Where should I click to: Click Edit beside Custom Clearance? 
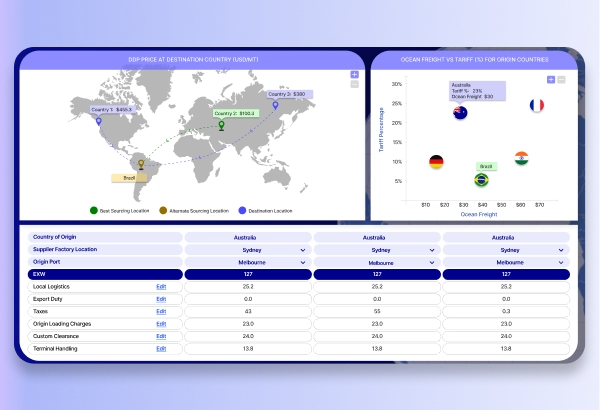tap(160, 336)
